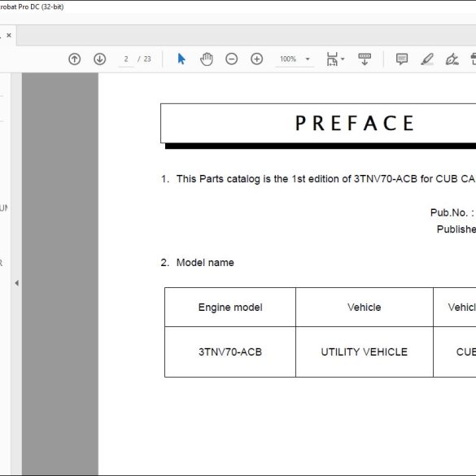Click the "This Parts catalog" sentence
476x476 pixels.
[x=325, y=179]
